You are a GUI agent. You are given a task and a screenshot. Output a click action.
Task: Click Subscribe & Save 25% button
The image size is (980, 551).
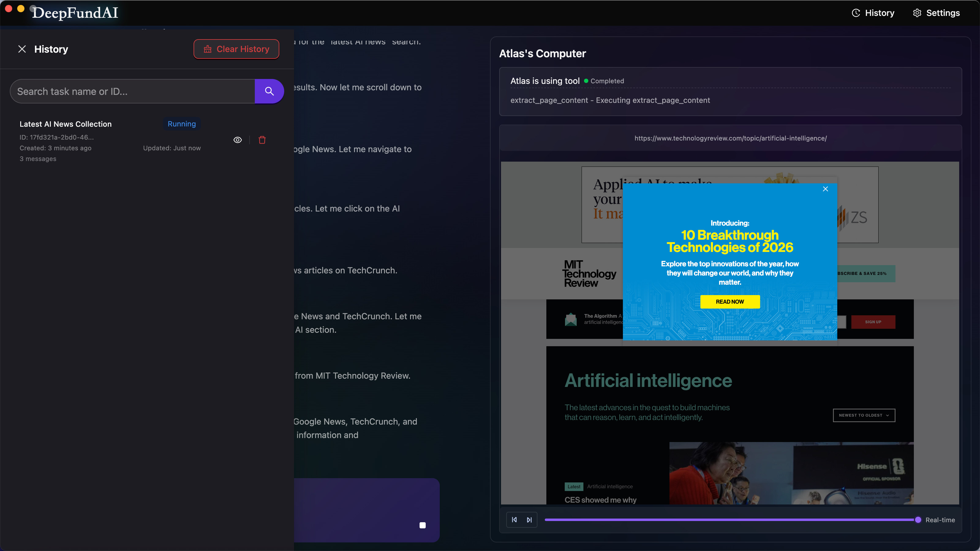(866, 273)
